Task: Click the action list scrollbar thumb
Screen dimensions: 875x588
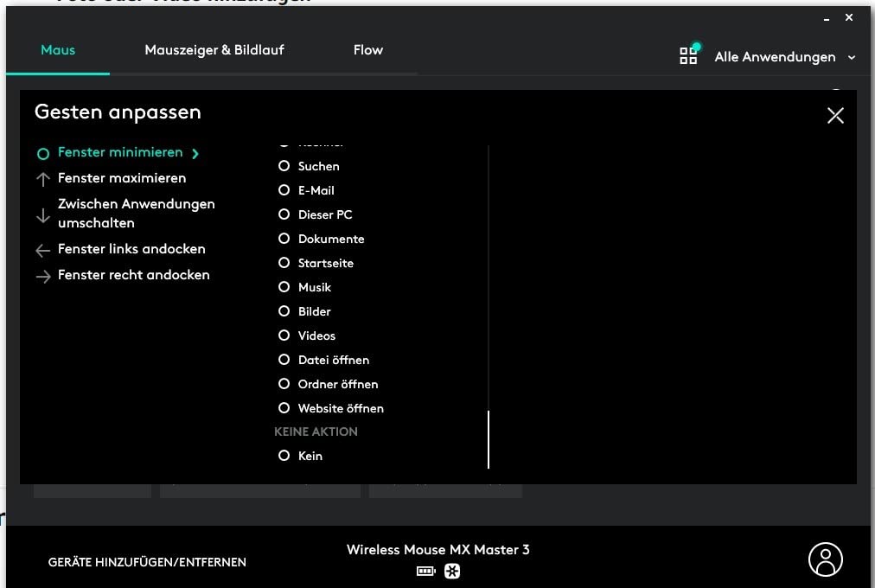Action: 489,439
